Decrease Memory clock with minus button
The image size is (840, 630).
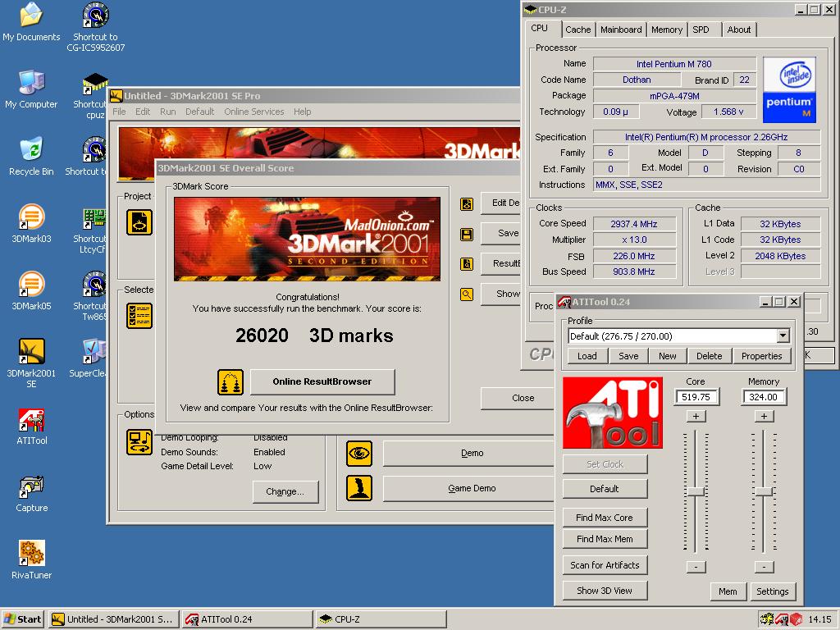pyautogui.click(x=764, y=567)
